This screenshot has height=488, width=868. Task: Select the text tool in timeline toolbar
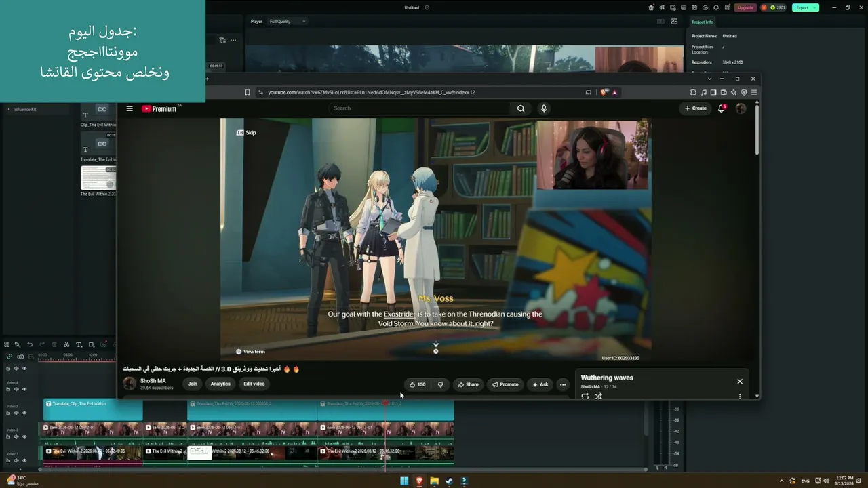pos(79,344)
